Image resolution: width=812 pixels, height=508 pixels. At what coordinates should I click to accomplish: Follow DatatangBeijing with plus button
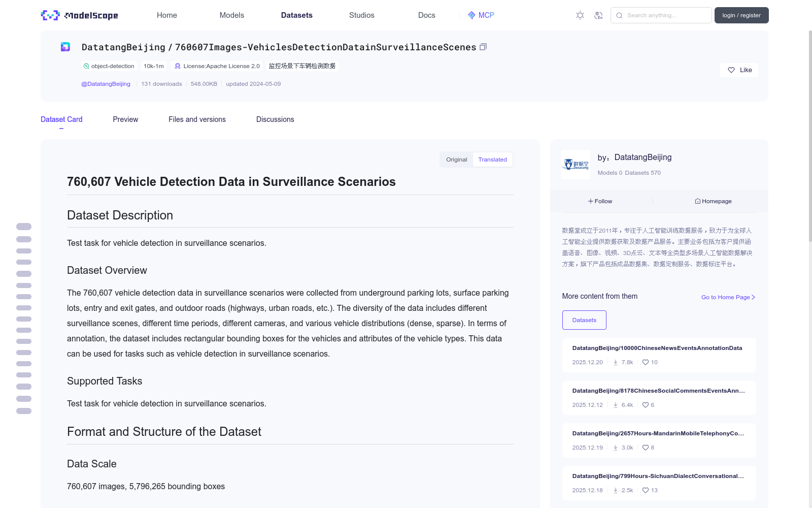(x=600, y=201)
